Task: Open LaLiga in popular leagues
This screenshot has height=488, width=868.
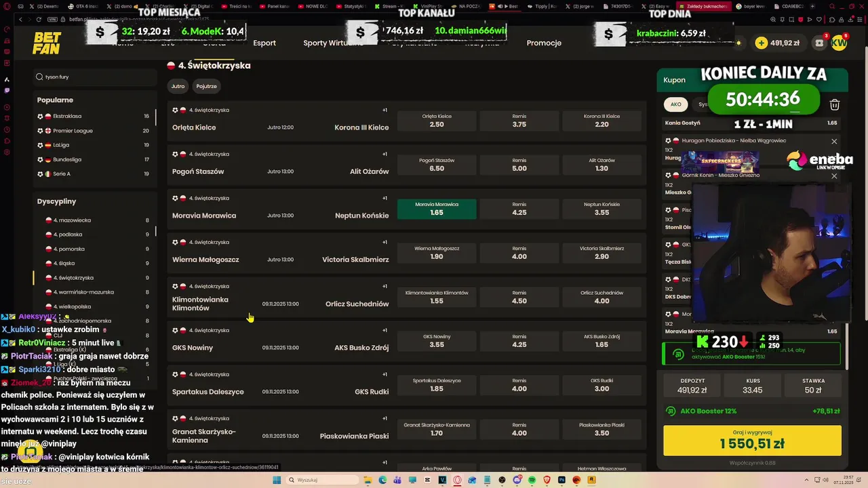Action: [x=94, y=145]
